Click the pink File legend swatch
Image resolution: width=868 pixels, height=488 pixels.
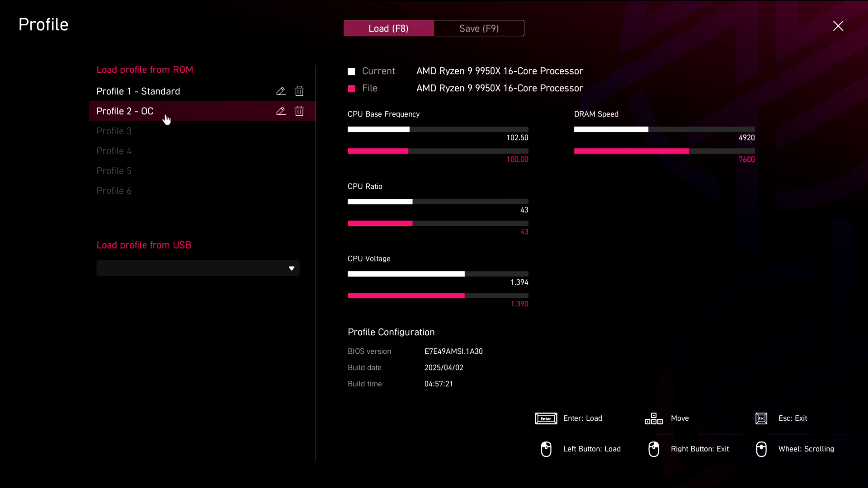(351, 89)
